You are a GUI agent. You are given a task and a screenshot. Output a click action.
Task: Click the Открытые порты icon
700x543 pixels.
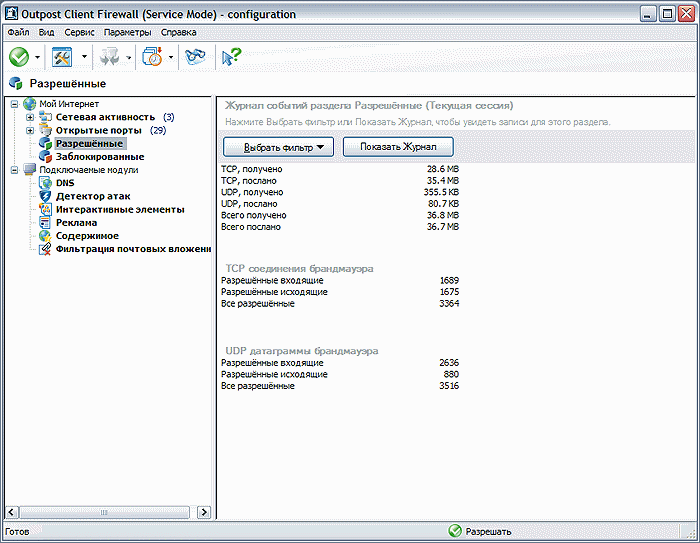pyautogui.click(x=45, y=130)
